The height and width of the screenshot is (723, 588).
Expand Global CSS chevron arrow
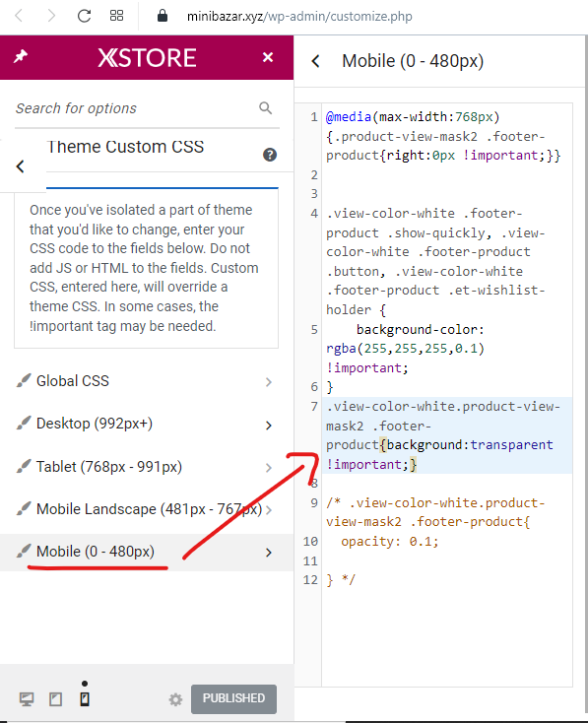click(x=269, y=382)
